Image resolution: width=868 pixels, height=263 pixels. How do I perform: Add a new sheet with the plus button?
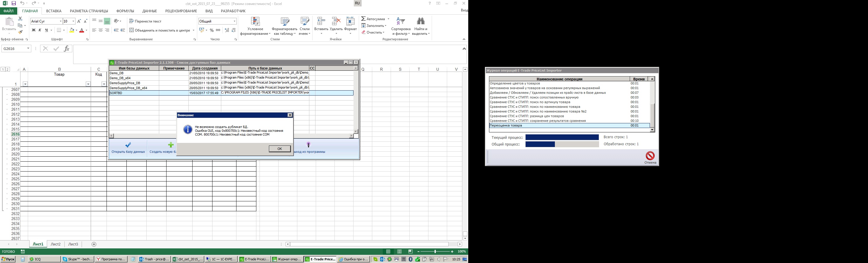click(x=94, y=244)
